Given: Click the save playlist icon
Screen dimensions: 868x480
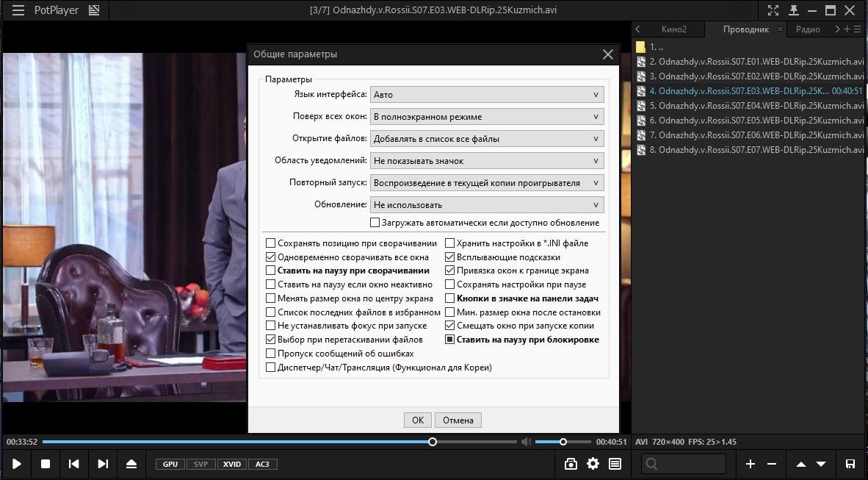Looking at the screenshot, I should (x=850, y=464).
